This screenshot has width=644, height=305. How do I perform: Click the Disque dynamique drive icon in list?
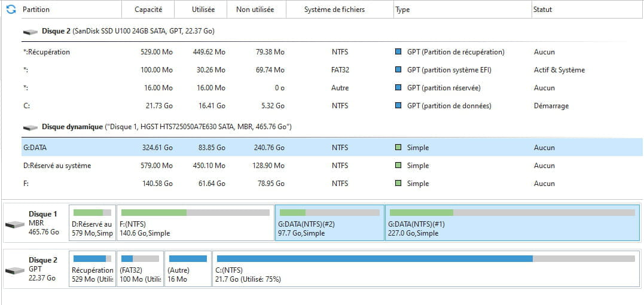point(30,127)
